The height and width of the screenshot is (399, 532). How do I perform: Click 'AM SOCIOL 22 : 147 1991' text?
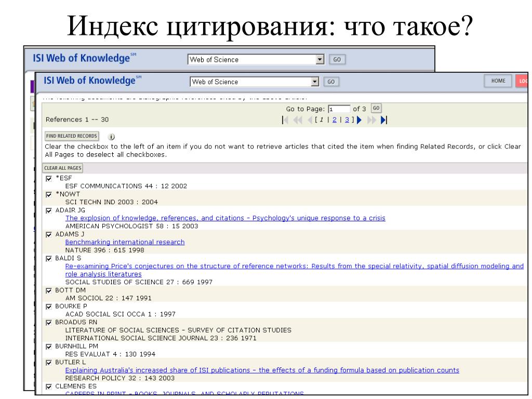(x=108, y=298)
